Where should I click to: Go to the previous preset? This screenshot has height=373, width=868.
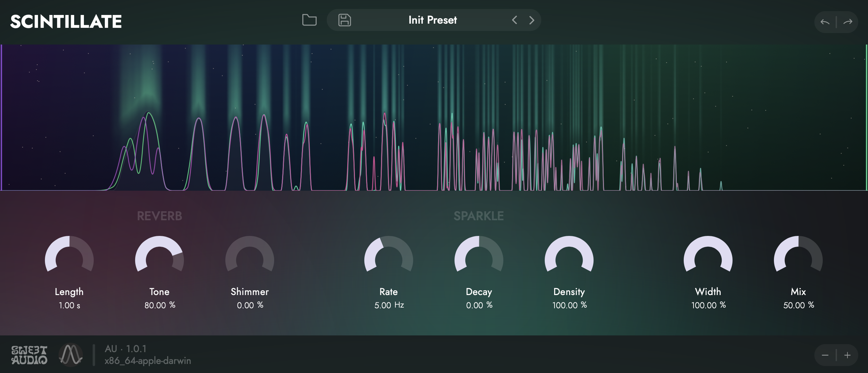point(514,20)
